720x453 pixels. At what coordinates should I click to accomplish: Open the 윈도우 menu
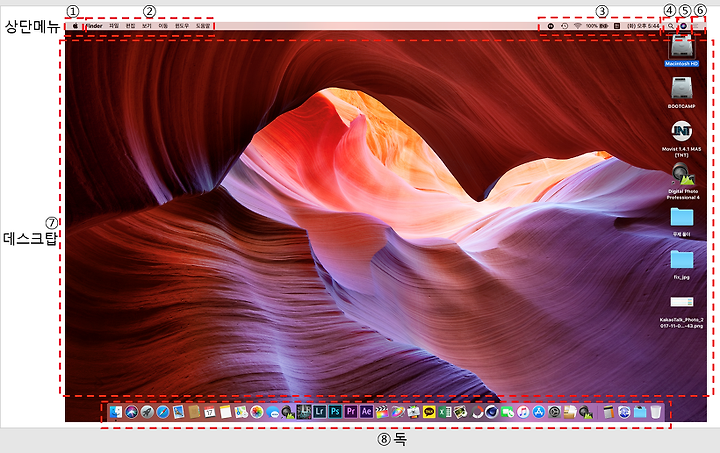[182, 26]
